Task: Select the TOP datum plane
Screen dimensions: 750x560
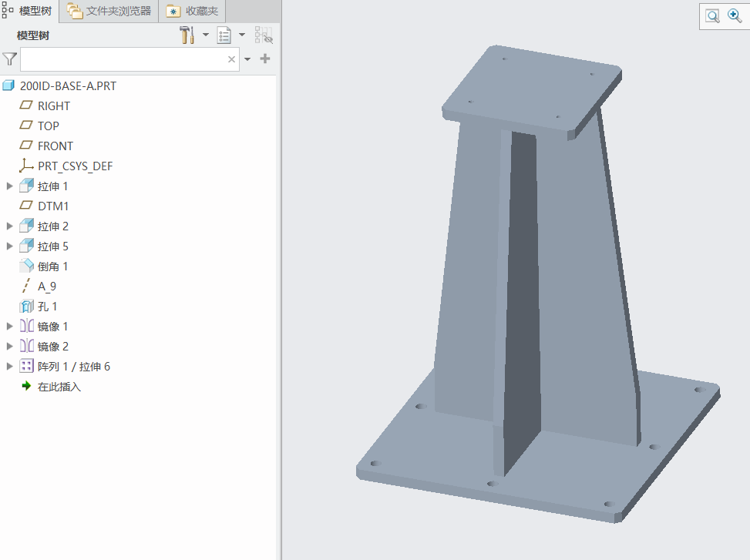Action: [x=49, y=126]
